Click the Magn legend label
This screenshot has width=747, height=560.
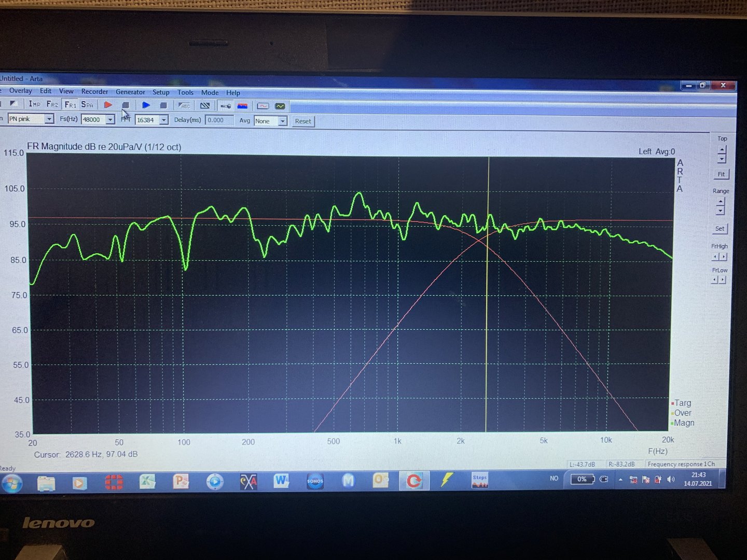click(x=684, y=423)
